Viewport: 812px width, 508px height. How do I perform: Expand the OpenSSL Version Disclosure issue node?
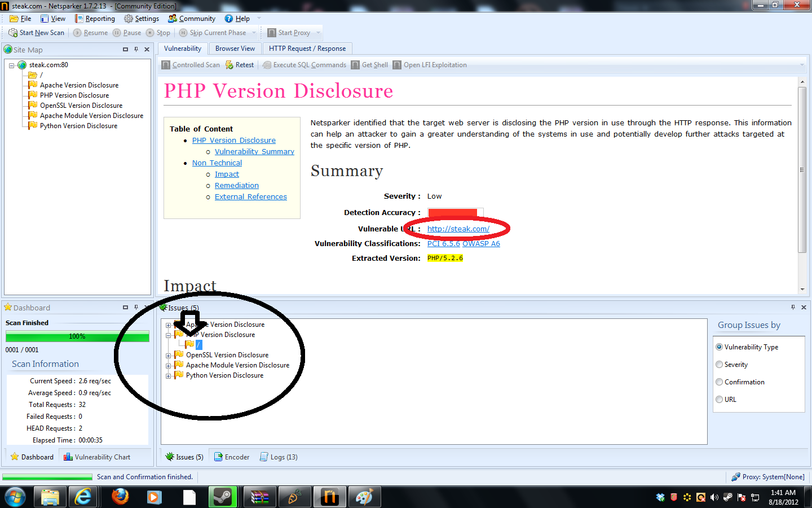click(168, 356)
